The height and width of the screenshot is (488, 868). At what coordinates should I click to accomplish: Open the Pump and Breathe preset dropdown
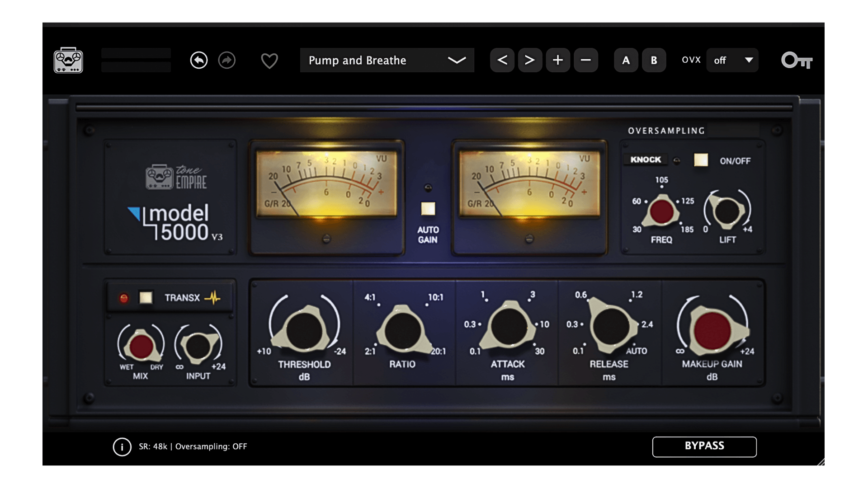pos(387,60)
